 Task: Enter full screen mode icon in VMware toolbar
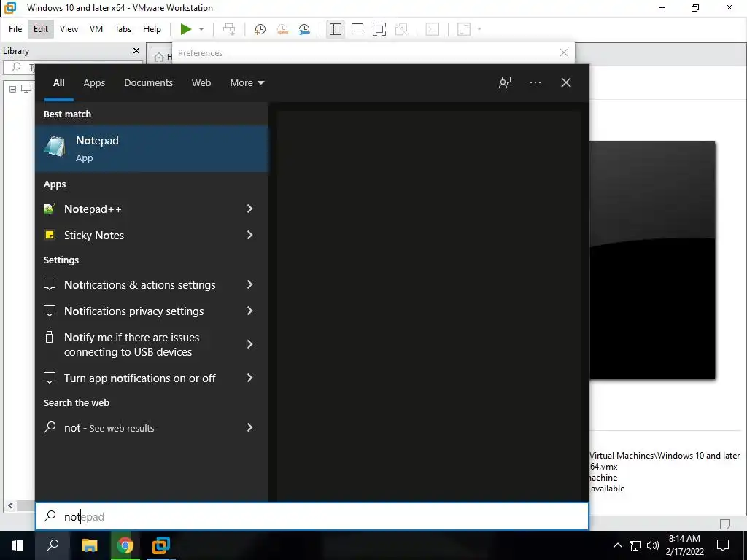click(379, 29)
